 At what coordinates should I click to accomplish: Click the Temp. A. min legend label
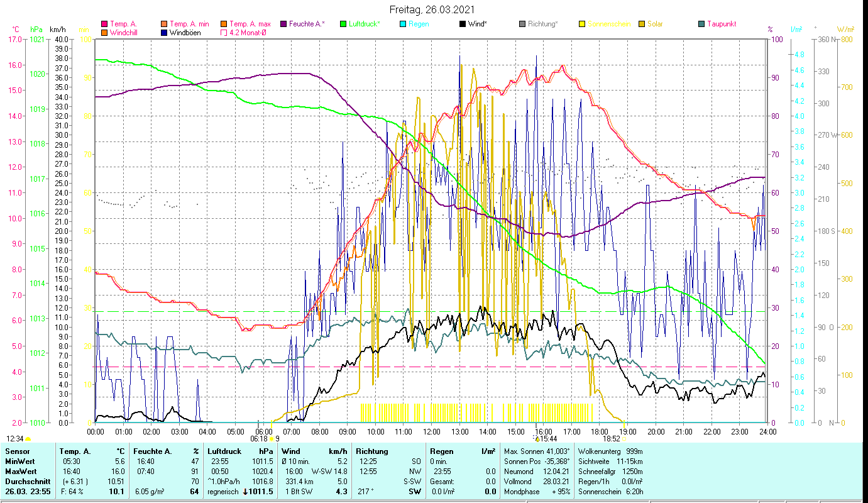click(x=189, y=24)
